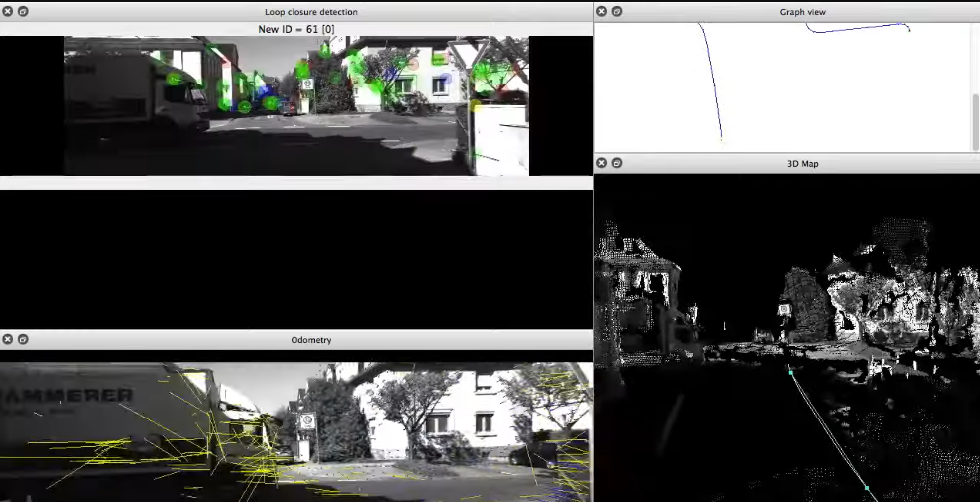Select the Graph view title bar
The image size is (980, 502).
coord(802,12)
